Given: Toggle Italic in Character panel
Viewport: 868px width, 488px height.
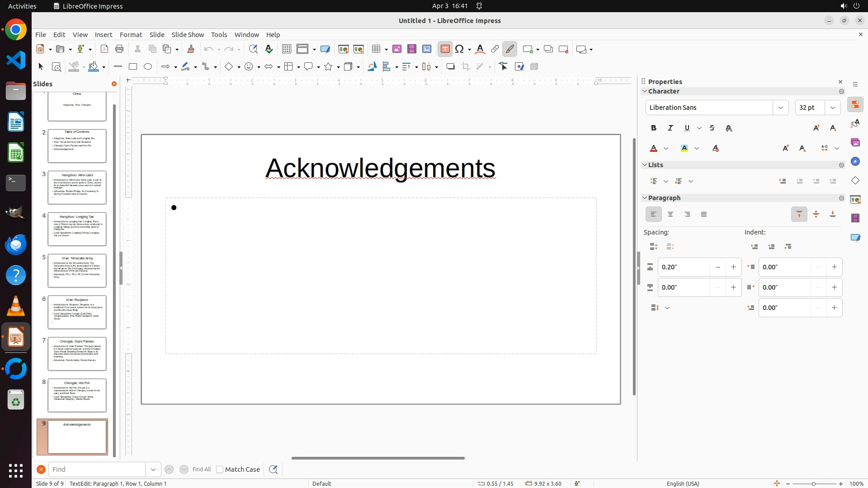Looking at the screenshot, I should coord(670,128).
